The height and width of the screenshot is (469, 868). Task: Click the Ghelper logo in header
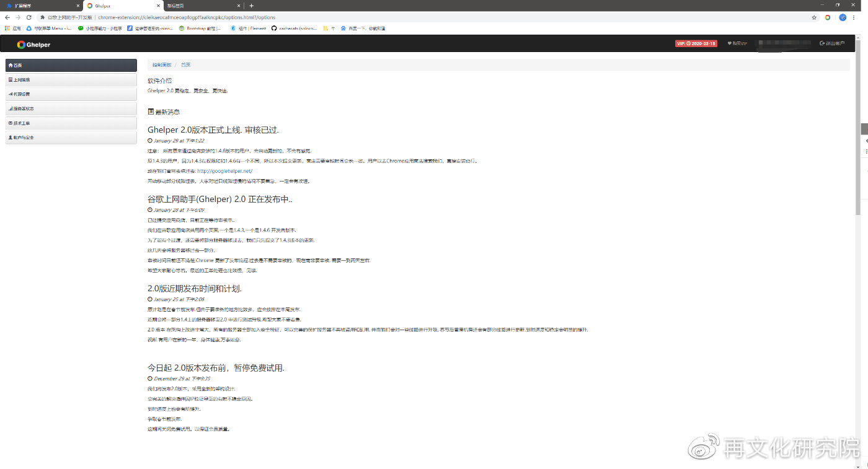[x=33, y=45]
